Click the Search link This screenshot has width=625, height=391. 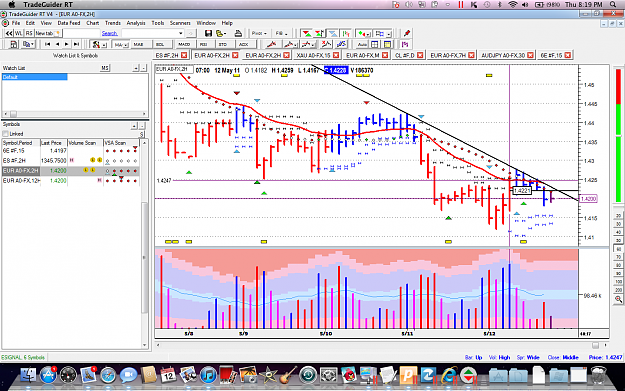(x=110, y=33)
